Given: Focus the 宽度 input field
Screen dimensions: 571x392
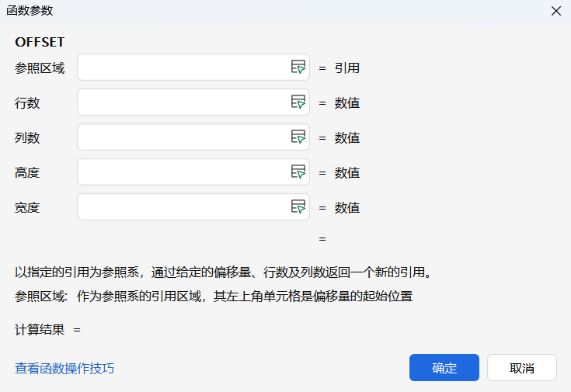Looking at the screenshot, I should pyautogui.click(x=182, y=207).
